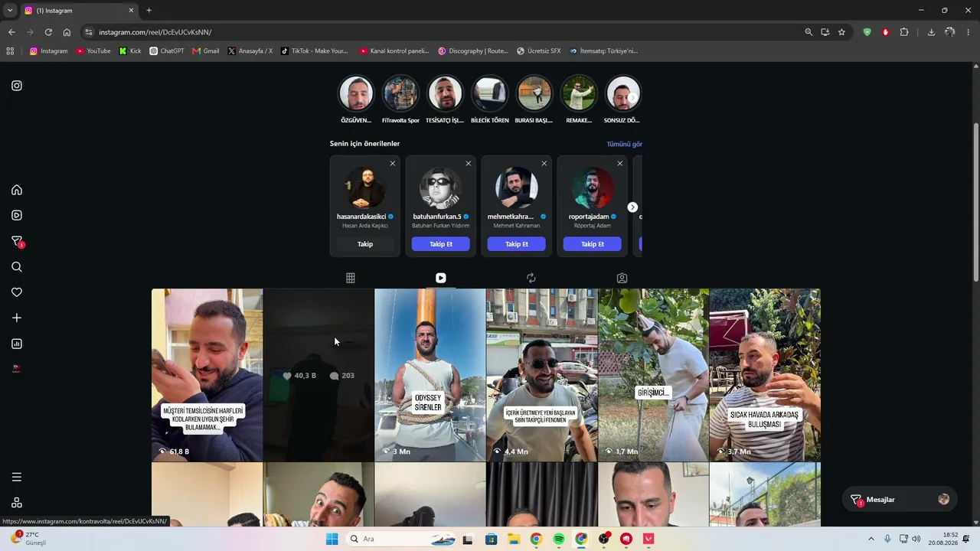Open Reels from the left sidebar
This screenshot has width=980, height=551.
point(17,215)
